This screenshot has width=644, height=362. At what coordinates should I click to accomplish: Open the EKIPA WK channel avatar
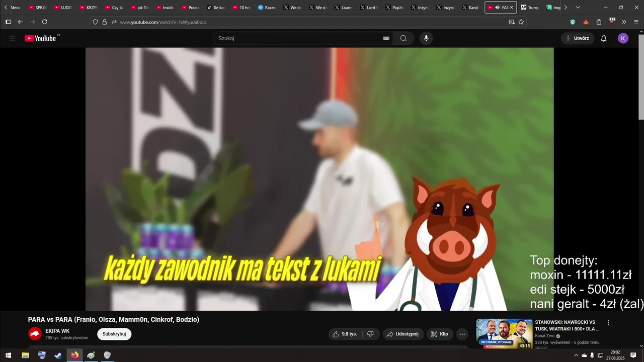(x=35, y=333)
